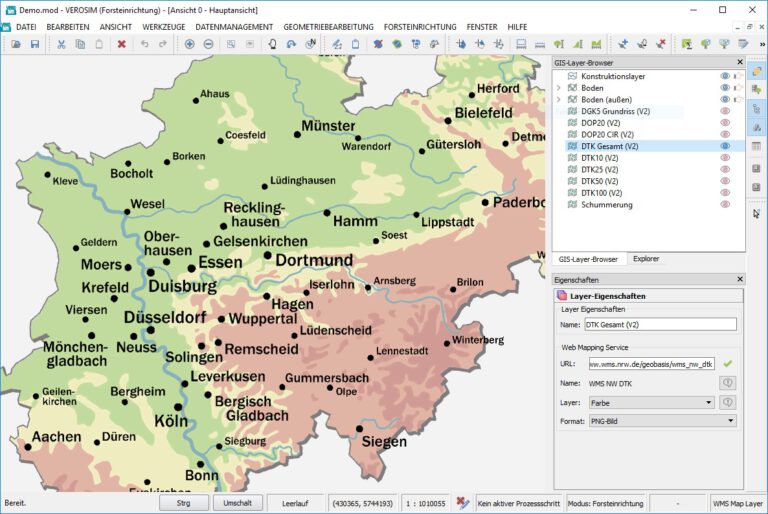Select the arrow pointer tool in right sidebar
The image size is (768, 514).
756,213
